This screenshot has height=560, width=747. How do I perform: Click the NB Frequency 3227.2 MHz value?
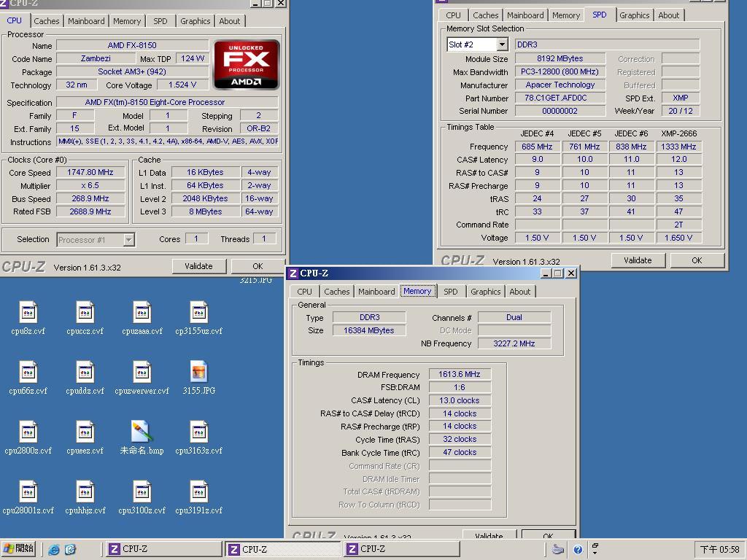tap(514, 343)
